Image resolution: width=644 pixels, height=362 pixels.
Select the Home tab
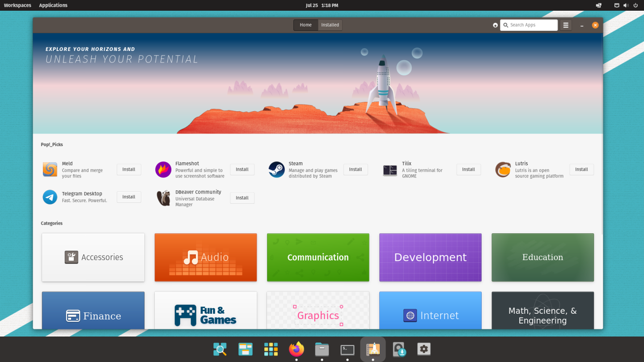[305, 25]
